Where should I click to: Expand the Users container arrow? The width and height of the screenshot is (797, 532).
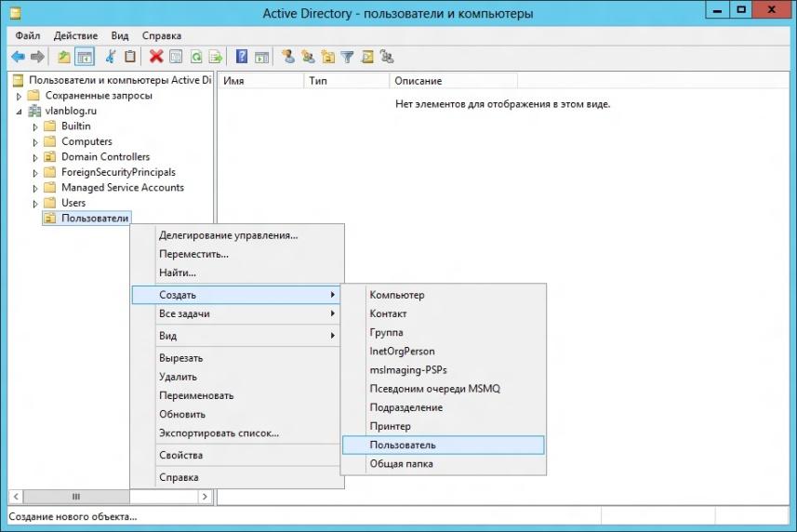[x=35, y=204]
